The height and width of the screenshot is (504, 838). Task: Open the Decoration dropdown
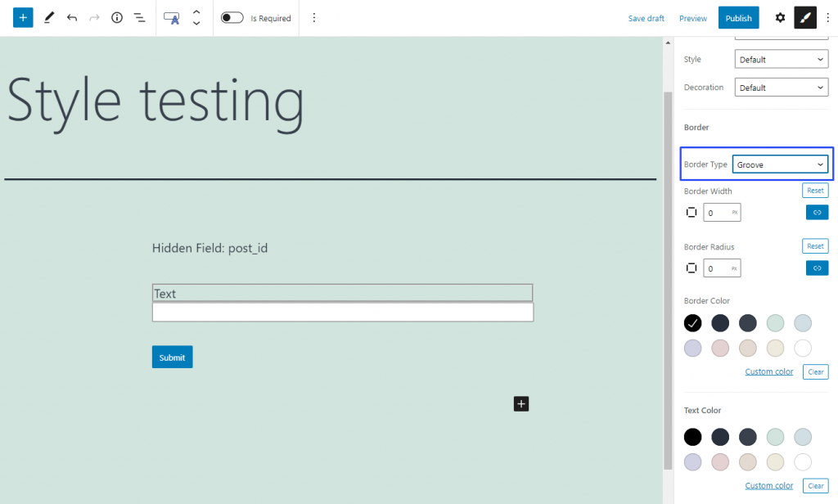(782, 87)
